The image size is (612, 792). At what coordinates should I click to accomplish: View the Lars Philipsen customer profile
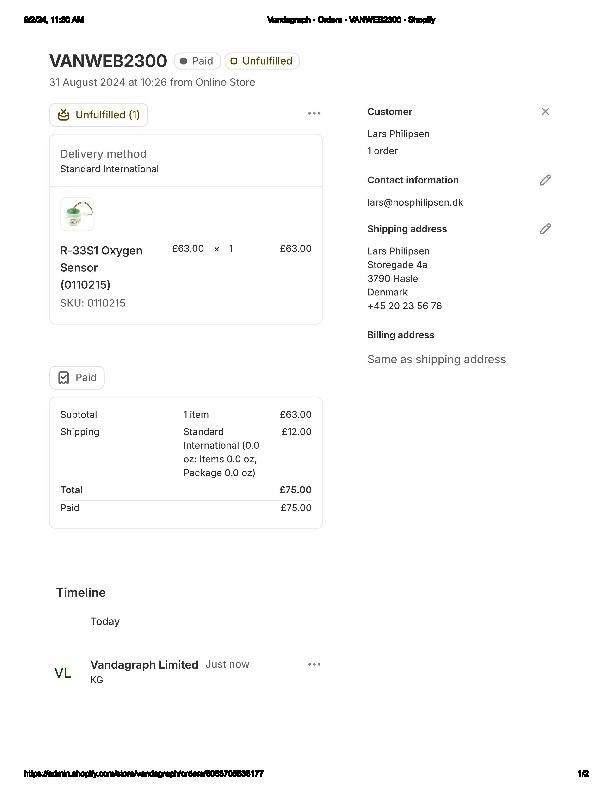coord(398,134)
